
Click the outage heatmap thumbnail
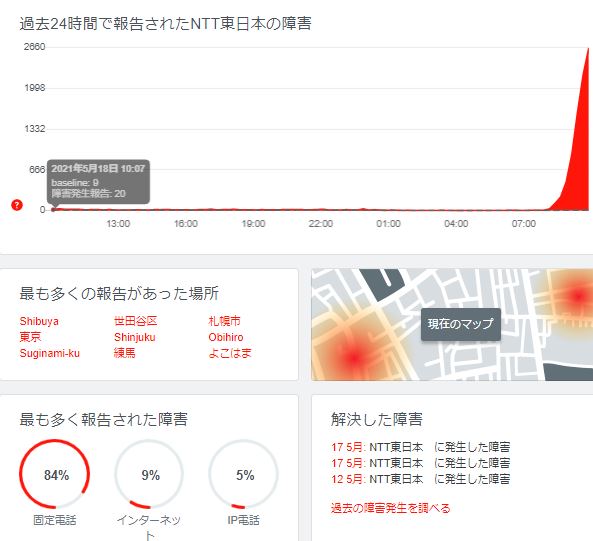(452, 324)
